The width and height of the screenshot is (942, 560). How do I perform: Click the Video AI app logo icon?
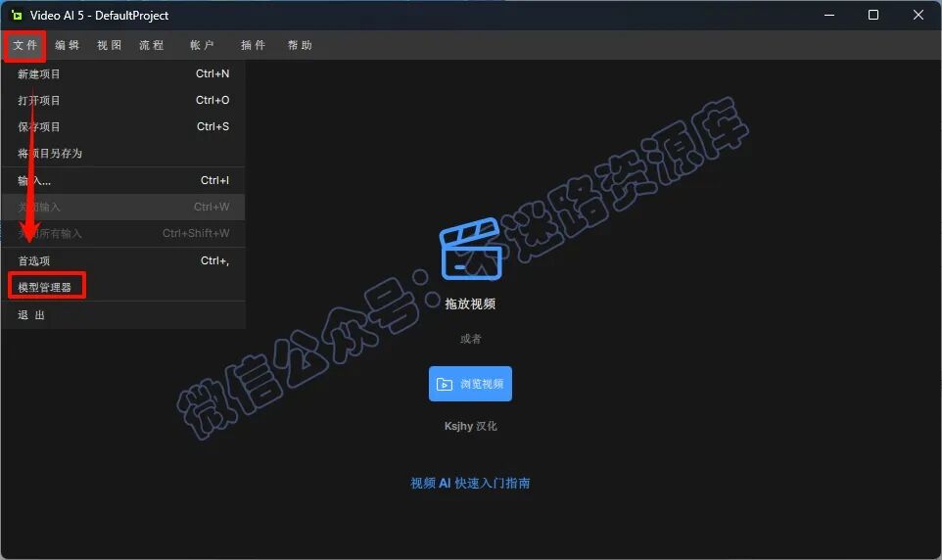[17, 15]
